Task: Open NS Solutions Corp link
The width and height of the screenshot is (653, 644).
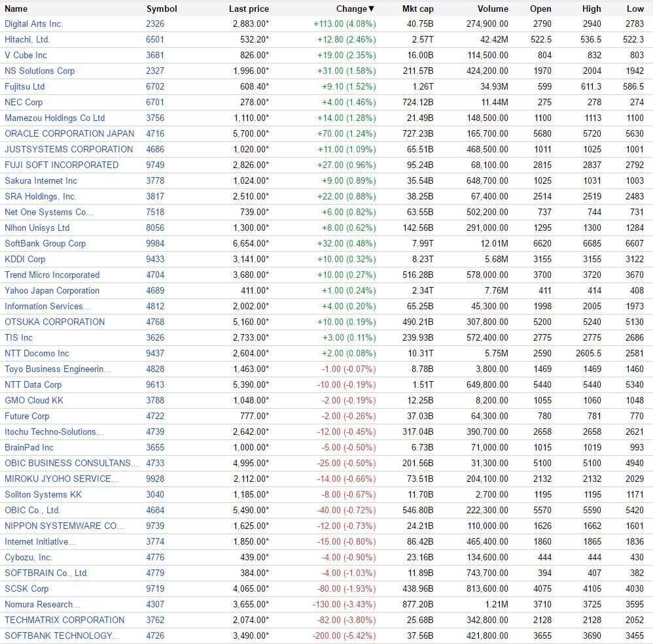Action: point(39,71)
